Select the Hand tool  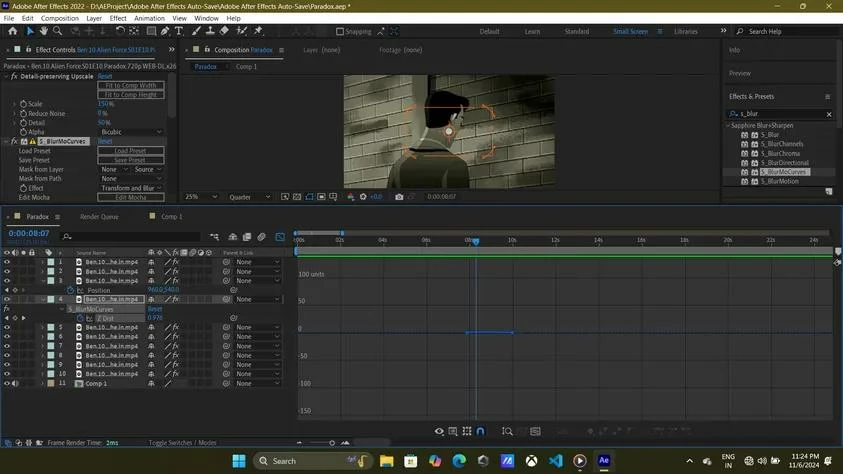(x=44, y=31)
